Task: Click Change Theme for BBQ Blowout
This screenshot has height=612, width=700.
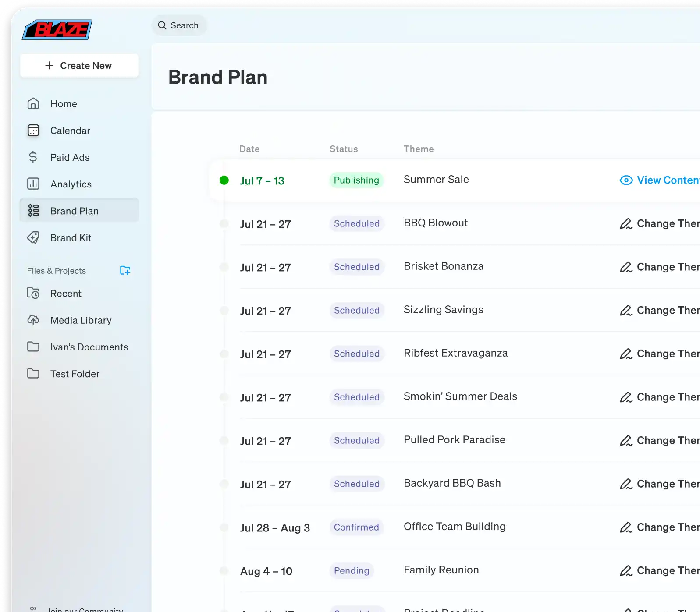Action: point(660,224)
